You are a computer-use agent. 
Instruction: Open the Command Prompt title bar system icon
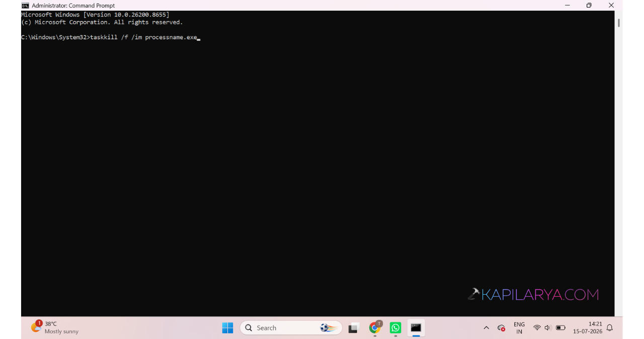coord(25,6)
